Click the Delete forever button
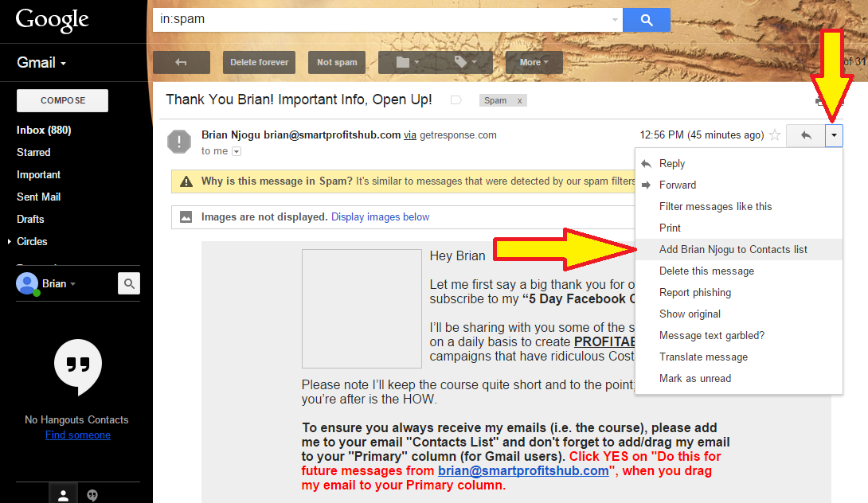This screenshot has width=868, height=503. click(x=259, y=63)
